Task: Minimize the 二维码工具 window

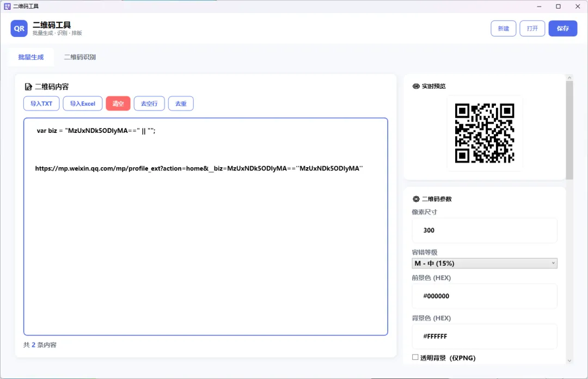Action: [539, 7]
